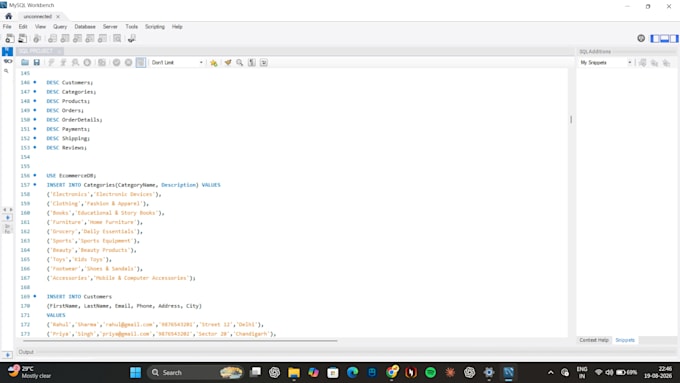Replace editor text with snippet icon

[x=654, y=63]
